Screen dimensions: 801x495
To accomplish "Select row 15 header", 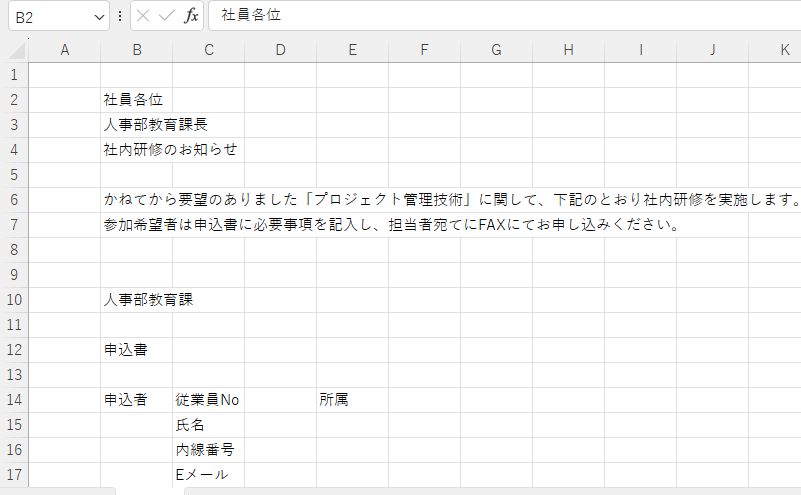I will (14, 425).
